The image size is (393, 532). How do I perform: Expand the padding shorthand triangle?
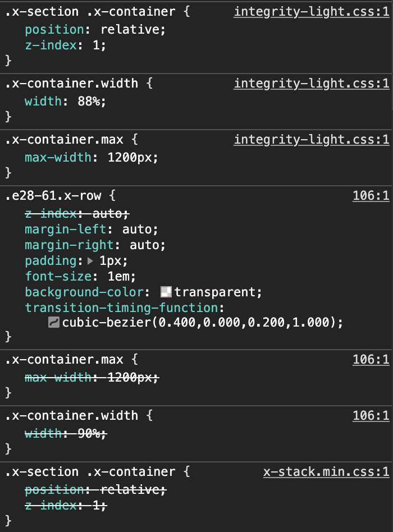pos(90,261)
